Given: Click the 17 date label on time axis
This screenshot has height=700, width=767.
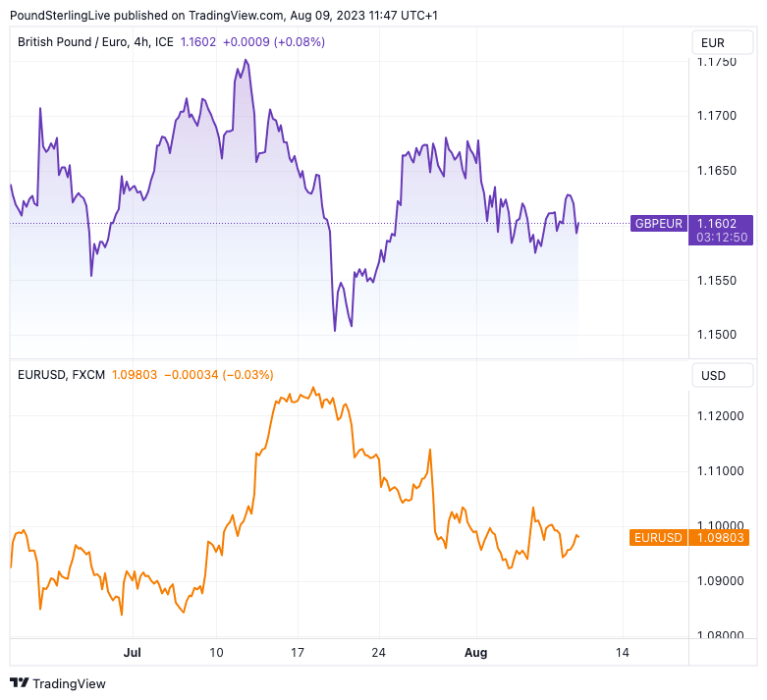Looking at the screenshot, I should [298, 652].
